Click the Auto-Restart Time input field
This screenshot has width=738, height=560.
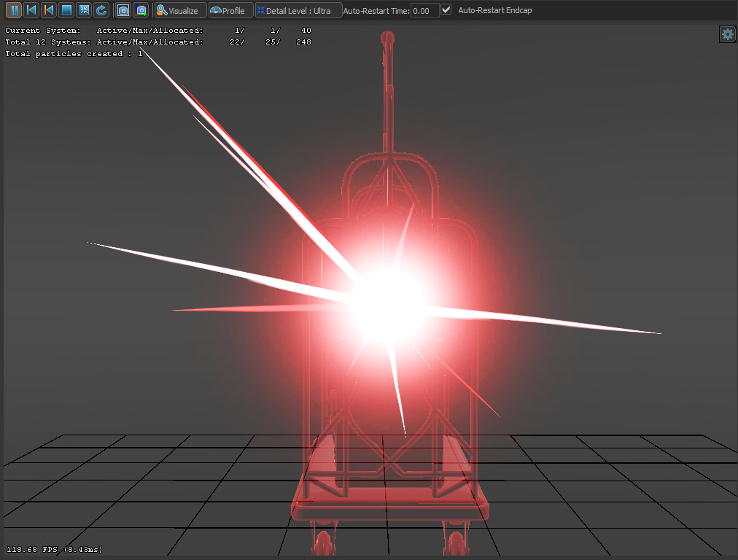pos(424,10)
